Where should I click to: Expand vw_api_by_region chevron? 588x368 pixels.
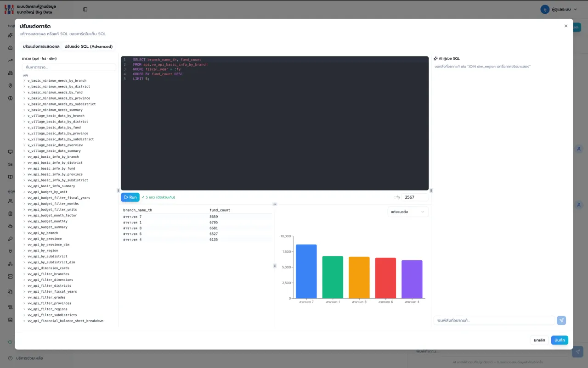[24, 251]
